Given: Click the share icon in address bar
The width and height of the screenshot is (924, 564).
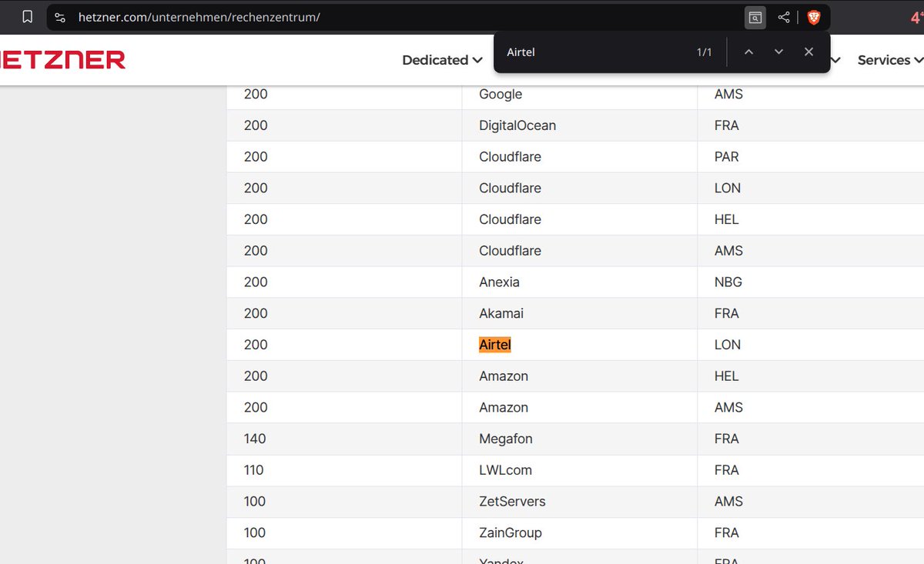Looking at the screenshot, I should pyautogui.click(x=784, y=17).
